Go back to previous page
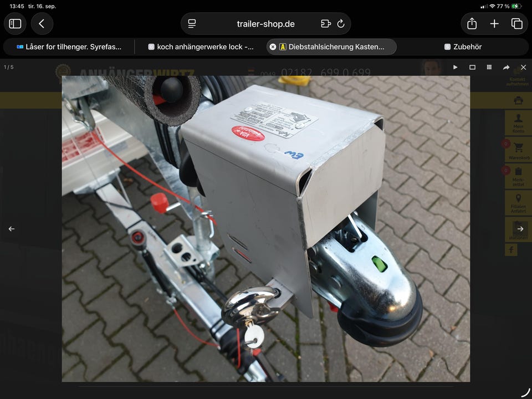The image size is (532, 399). (42, 23)
